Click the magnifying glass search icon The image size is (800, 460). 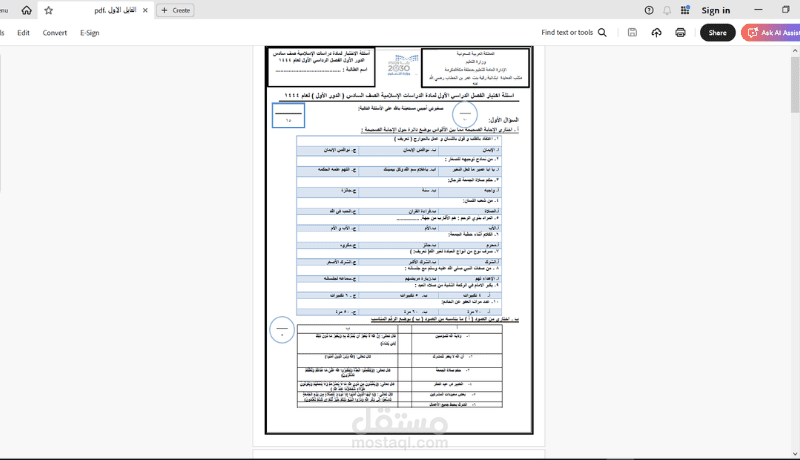[603, 33]
